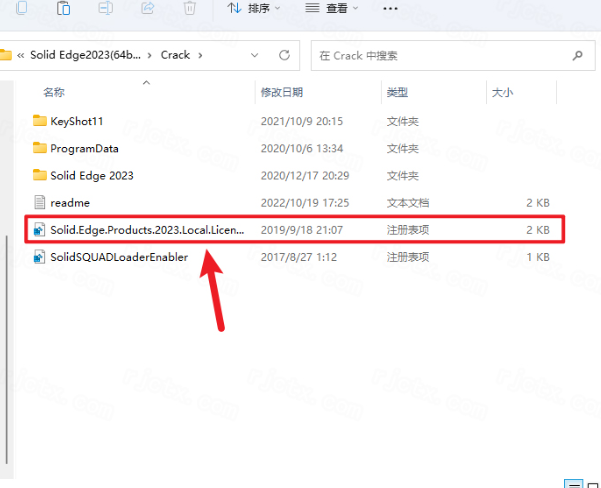Image resolution: width=601 pixels, height=488 pixels.
Task: Select the readme text document
Action: [69, 202]
